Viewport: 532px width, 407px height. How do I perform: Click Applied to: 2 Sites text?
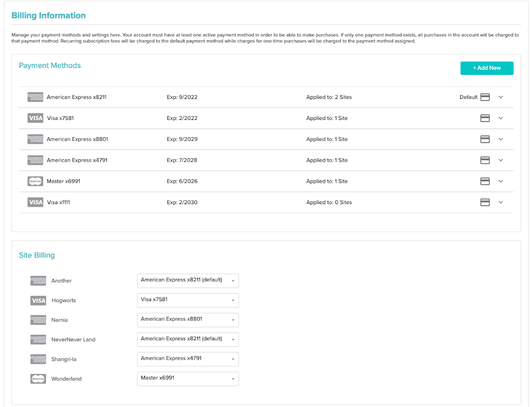click(x=329, y=97)
